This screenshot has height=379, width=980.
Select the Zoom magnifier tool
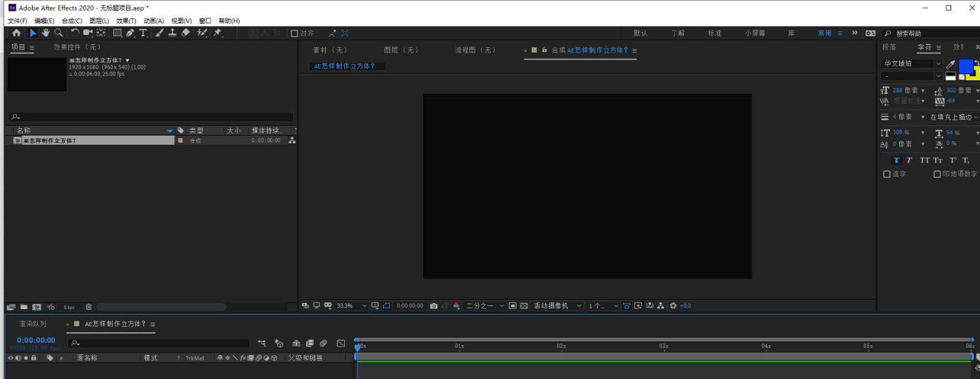[x=59, y=33]
